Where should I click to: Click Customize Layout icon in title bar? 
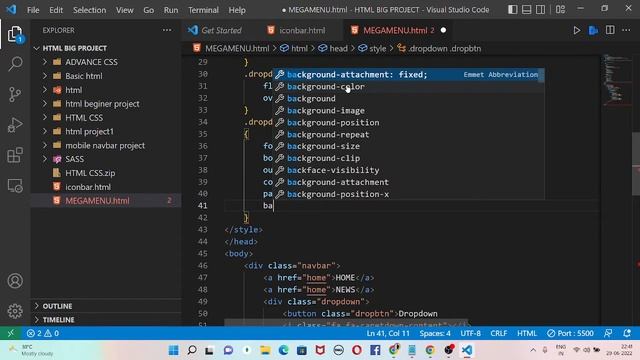pos(560,9)
